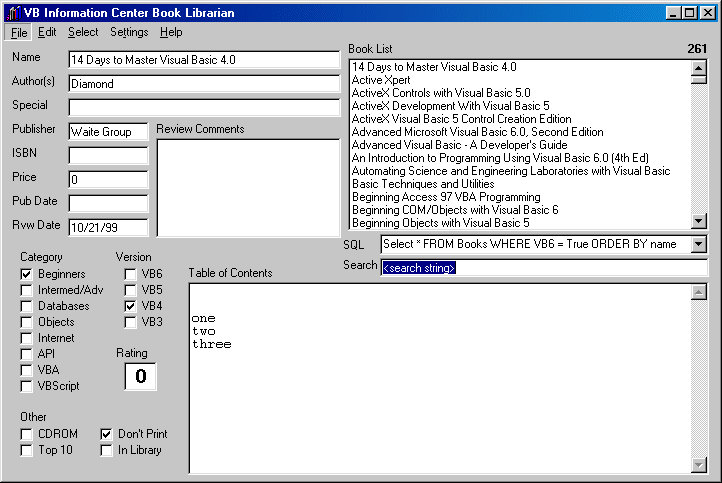Select '14 Days to Master Visual Basic 4.0' in list
The height and width of the screenshot is (483, 722).
pos(520,67)
